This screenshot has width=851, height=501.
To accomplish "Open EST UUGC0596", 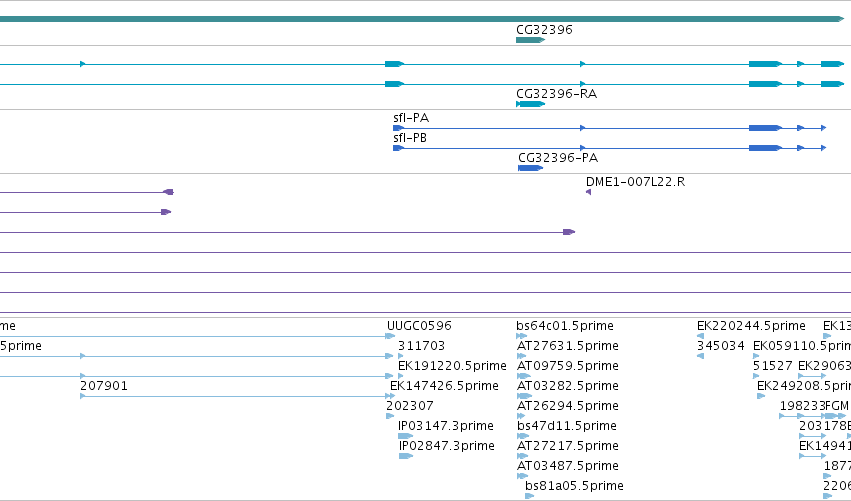I will tap(419, 326).
